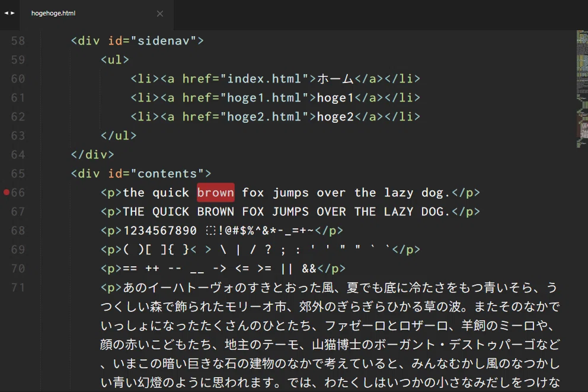Click line number 69 in the gutter
588x392 pixels.
pos(18,250)
